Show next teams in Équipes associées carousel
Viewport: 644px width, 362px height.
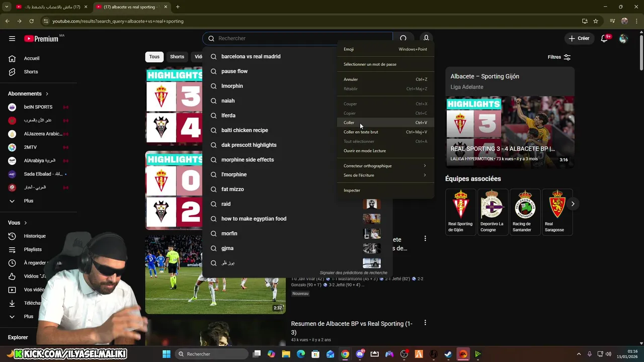click(573, 204)
